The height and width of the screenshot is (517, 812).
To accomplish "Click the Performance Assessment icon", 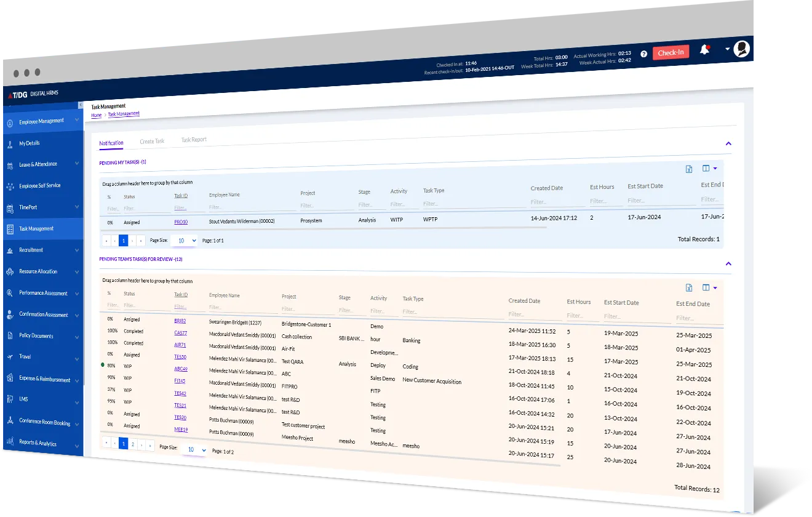I will pyautogui.click(x=10, y=293).
